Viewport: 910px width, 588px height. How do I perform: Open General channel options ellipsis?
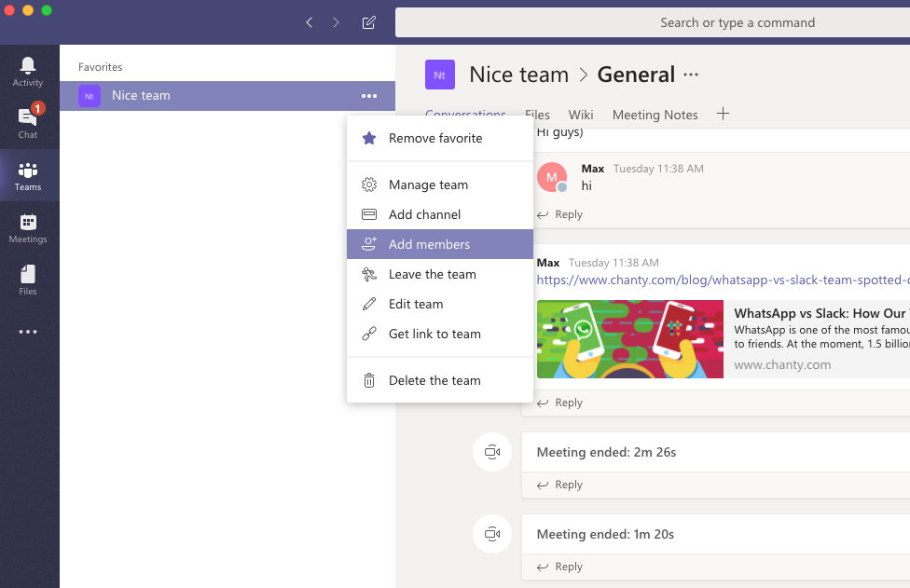click(x=691, y=75)
